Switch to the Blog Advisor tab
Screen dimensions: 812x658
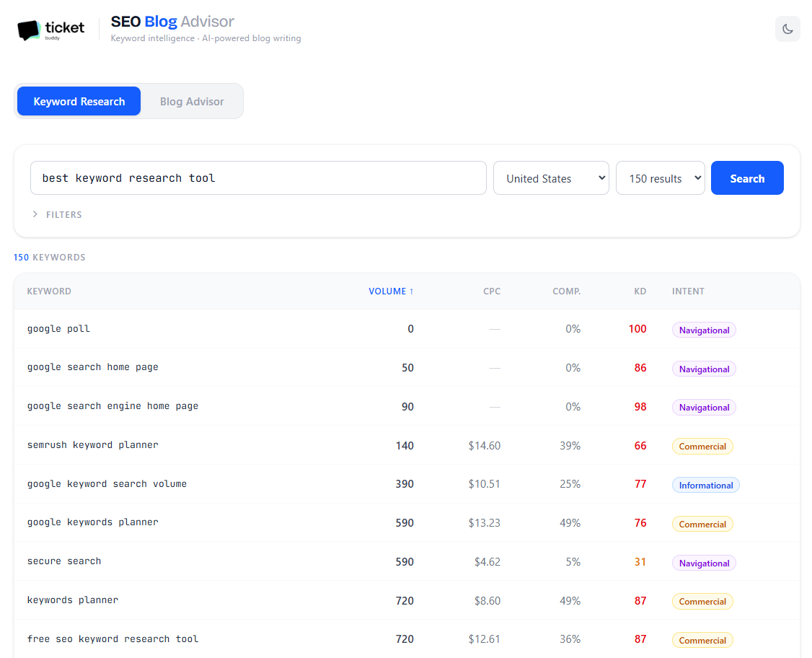tap(191, 101)
